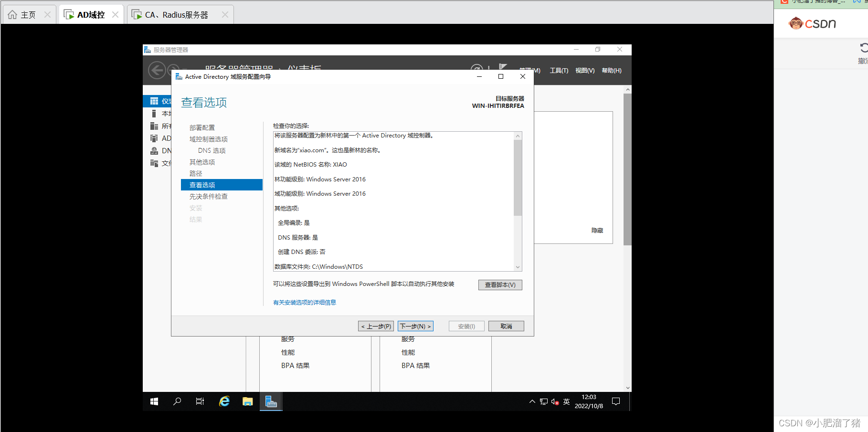Click CSDN logo in side panel
868x432 pixels.
[812, 23]
